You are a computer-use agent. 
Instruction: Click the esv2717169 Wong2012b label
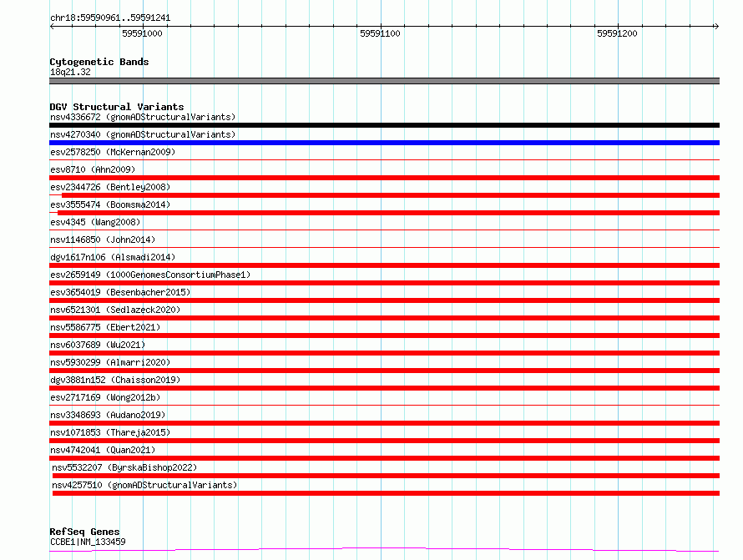pos(105,397)
